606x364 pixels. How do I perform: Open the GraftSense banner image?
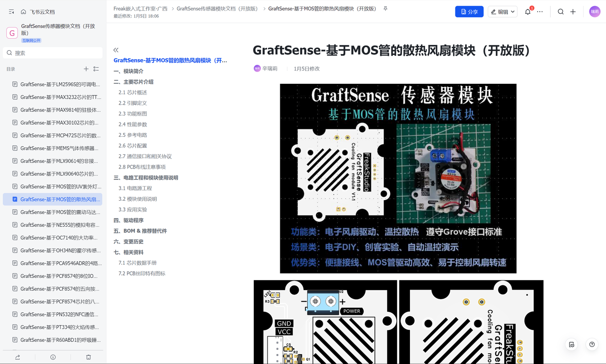(x=398, y=178)
